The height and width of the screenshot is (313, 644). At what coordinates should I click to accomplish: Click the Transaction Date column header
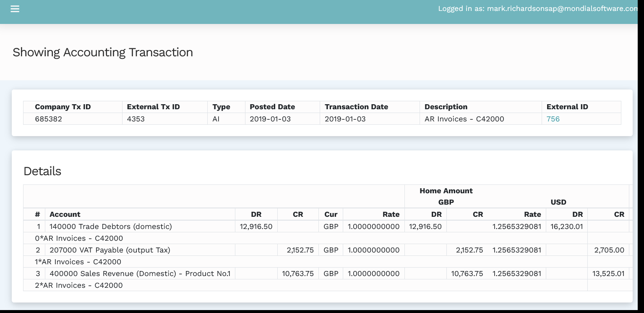pyautogui.click(x=356, y=107)
